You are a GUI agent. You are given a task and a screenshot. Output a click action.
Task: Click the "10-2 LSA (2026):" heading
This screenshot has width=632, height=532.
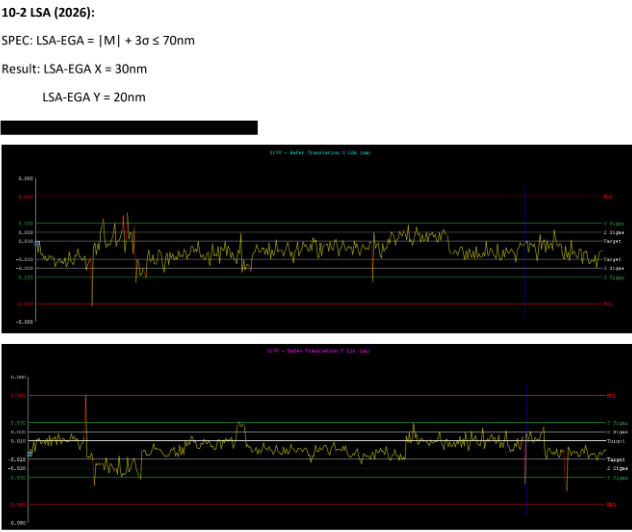pos(54,11)
